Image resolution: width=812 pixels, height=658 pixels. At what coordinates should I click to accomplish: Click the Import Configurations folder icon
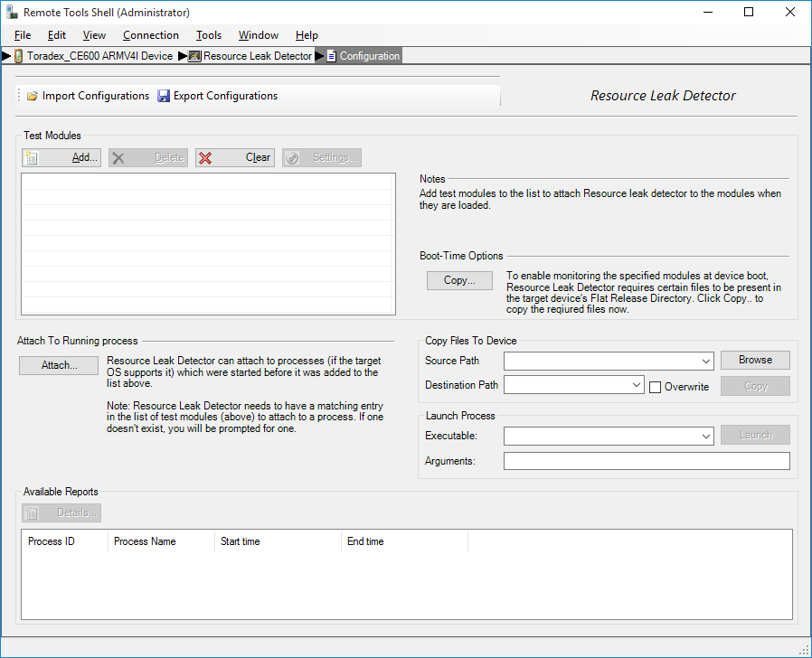click(x=33, y=96)
